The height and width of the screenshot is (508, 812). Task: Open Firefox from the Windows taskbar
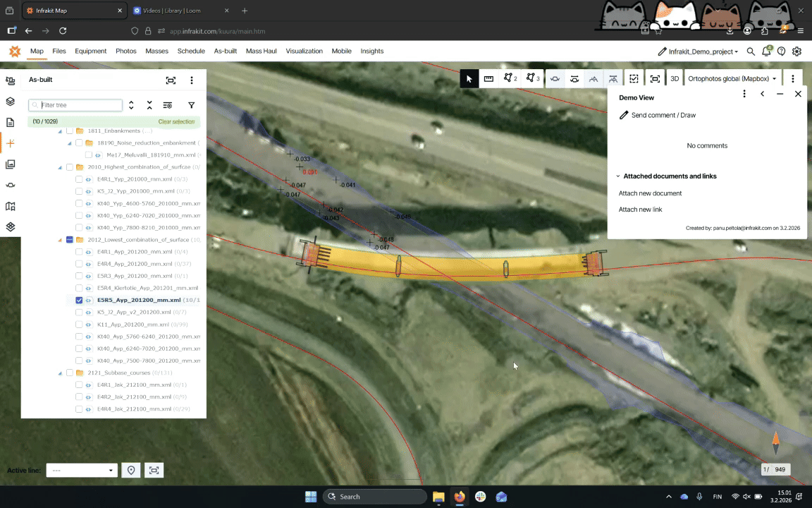(x=460, y=497)
